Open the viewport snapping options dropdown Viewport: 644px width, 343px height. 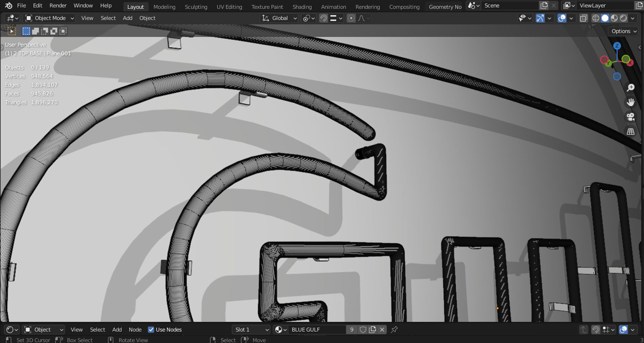click(x=336, y=18)
